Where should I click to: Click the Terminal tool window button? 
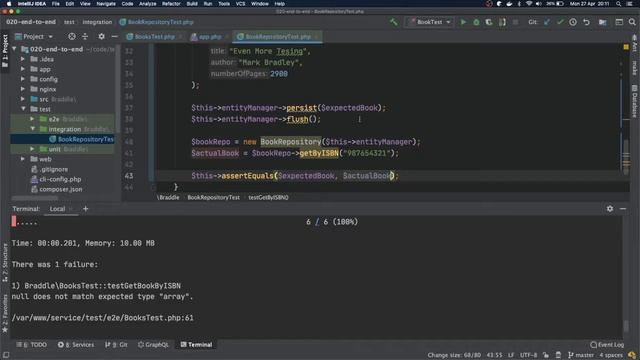pos(196,345)
